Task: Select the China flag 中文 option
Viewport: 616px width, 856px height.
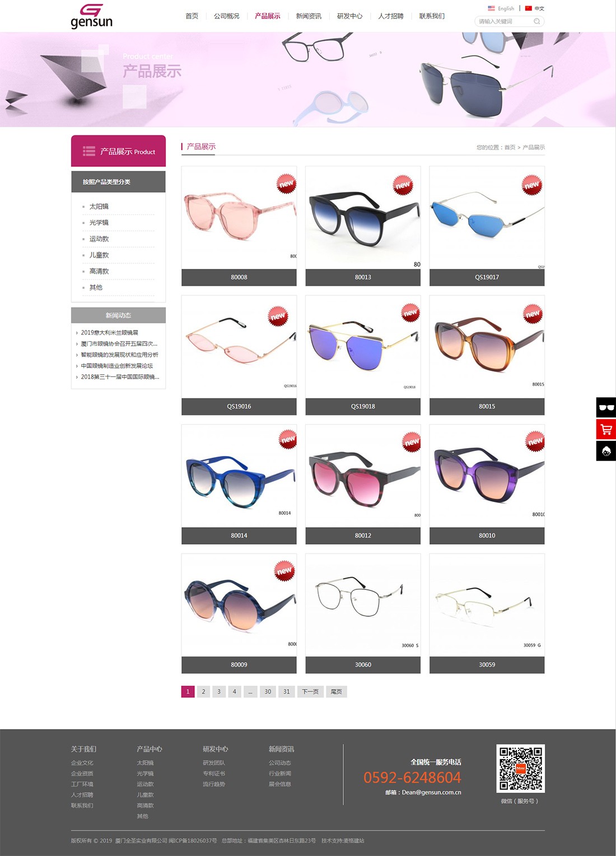Action: 535,8
